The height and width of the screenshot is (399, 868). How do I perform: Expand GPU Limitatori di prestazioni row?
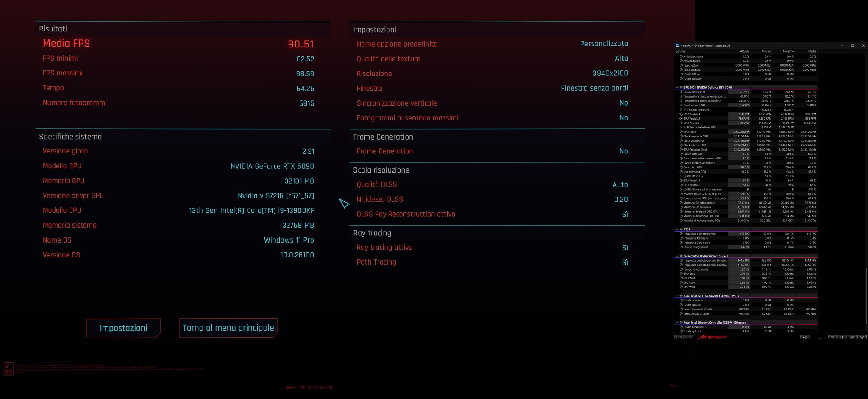pos(681,190)
